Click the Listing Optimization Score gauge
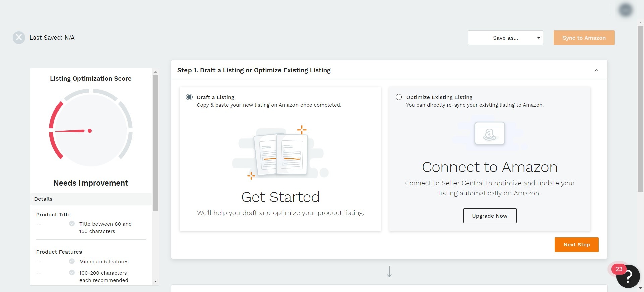This screenshot has height=292, width=644. [x=91, y=128]
